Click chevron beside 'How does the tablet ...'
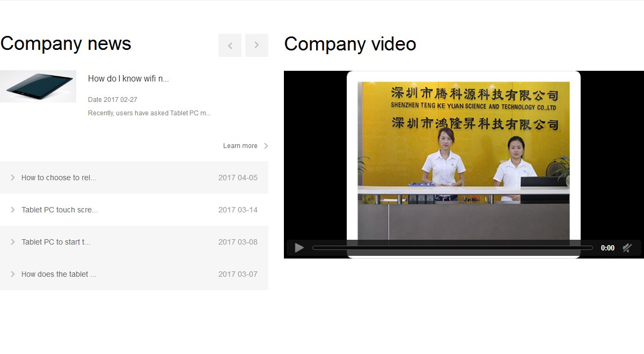 point(13,274)
